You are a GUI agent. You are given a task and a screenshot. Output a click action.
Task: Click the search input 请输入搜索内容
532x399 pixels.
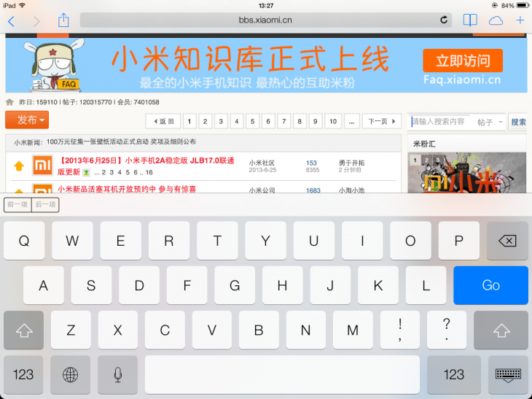point(441,122)
